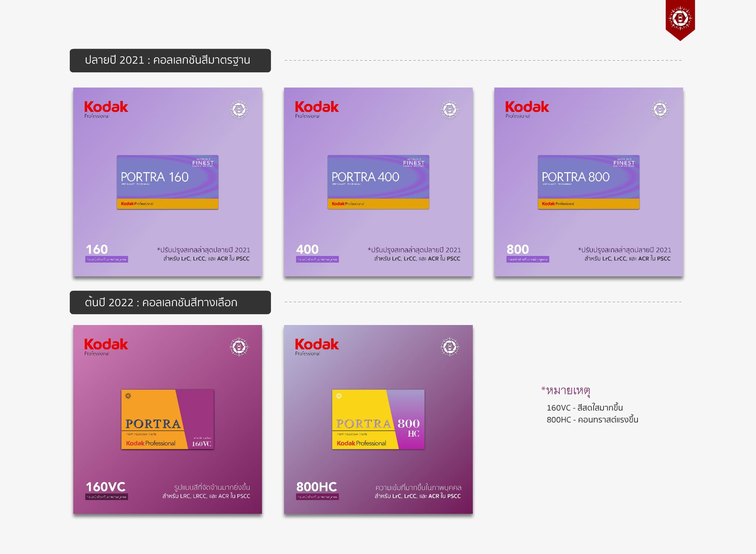Screen dimensions: 756x554
Task: Click 'สำหรับ LrC, LrCC, และ ACR ใน PSCC' on 800HC card
Action: click(417, 496)
